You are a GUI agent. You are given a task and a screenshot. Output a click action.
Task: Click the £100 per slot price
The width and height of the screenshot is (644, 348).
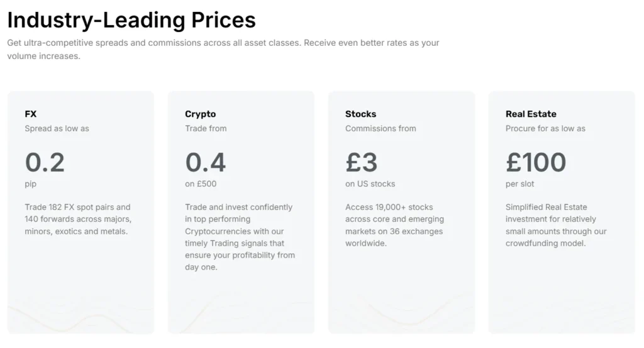click(536, 162)
